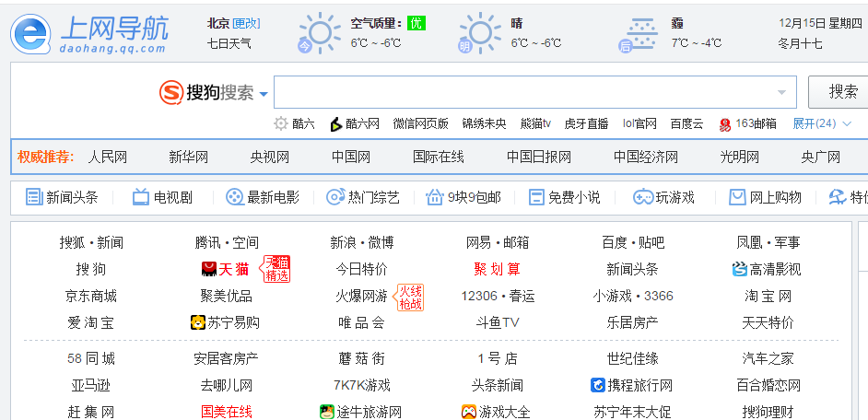Screen dimensions: 868x420
Task: Open the 新浪·微博 site link
Action: [362, 242]
